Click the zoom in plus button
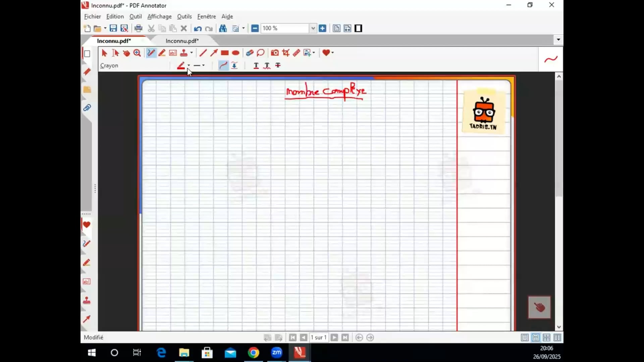 [323, 28]
